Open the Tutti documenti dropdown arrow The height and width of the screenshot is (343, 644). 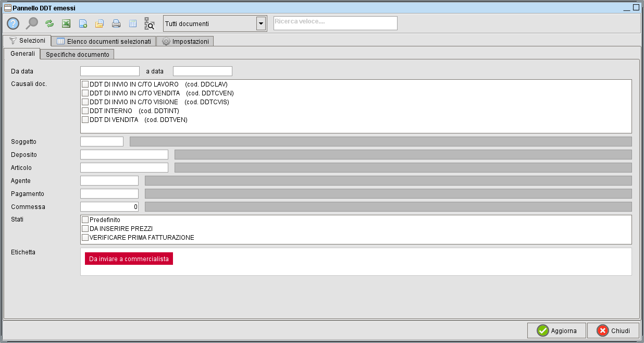pyautogui.click(x=261, y=23)
